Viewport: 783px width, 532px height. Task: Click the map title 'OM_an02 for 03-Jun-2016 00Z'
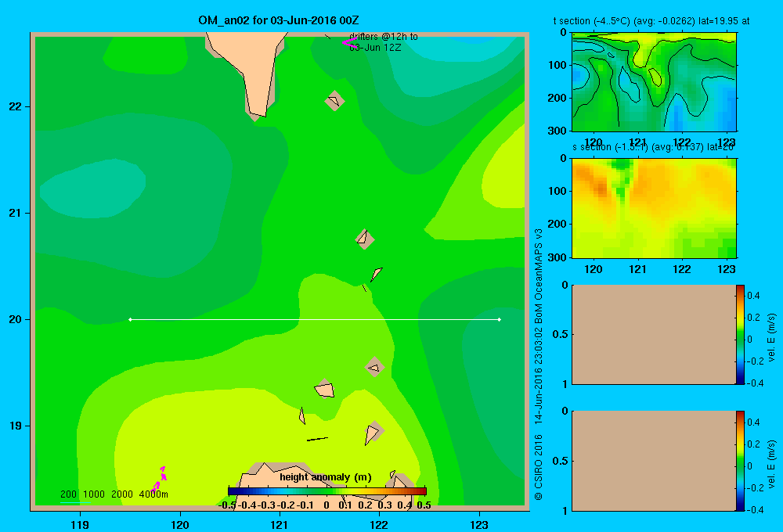pos(278,20)
